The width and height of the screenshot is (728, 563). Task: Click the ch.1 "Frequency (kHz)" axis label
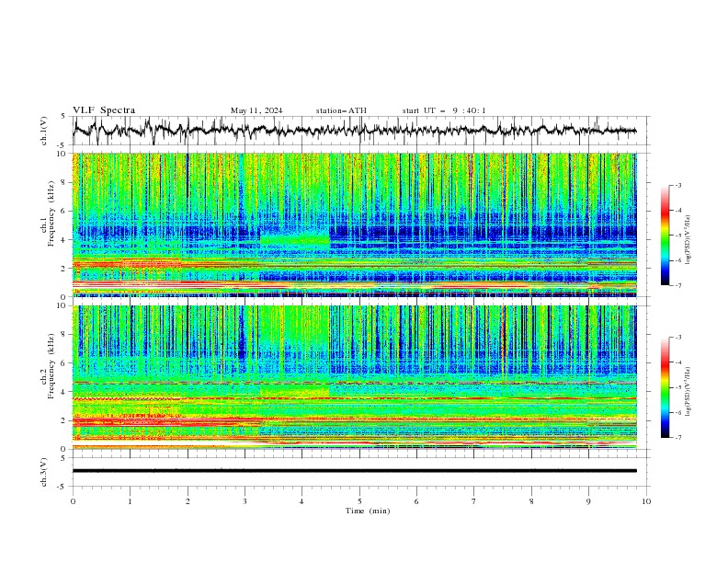click(51, 213)
